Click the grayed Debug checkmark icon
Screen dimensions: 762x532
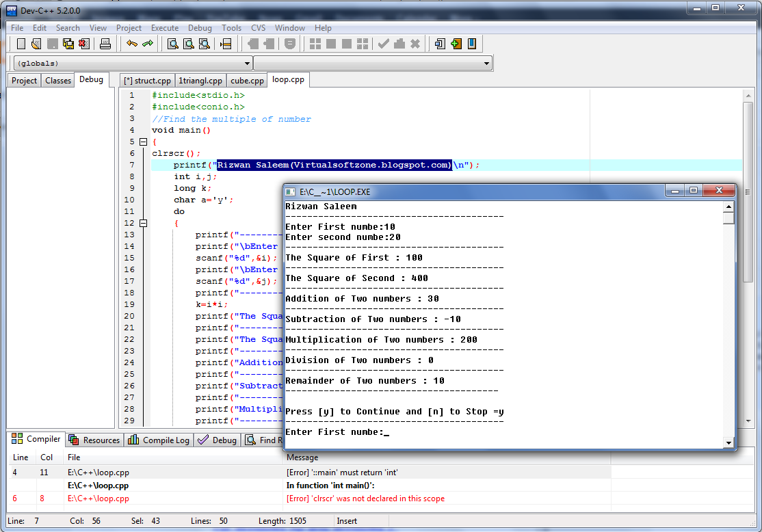(x=384, y=44)
